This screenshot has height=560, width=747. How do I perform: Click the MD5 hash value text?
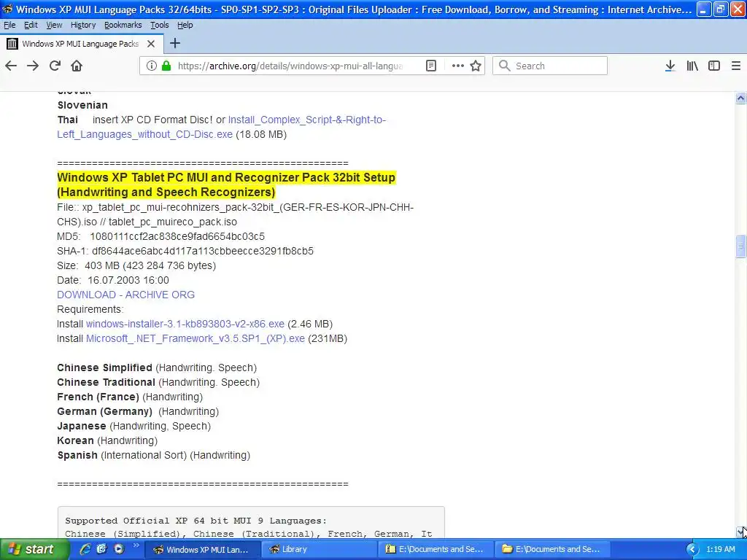point(177,237)
